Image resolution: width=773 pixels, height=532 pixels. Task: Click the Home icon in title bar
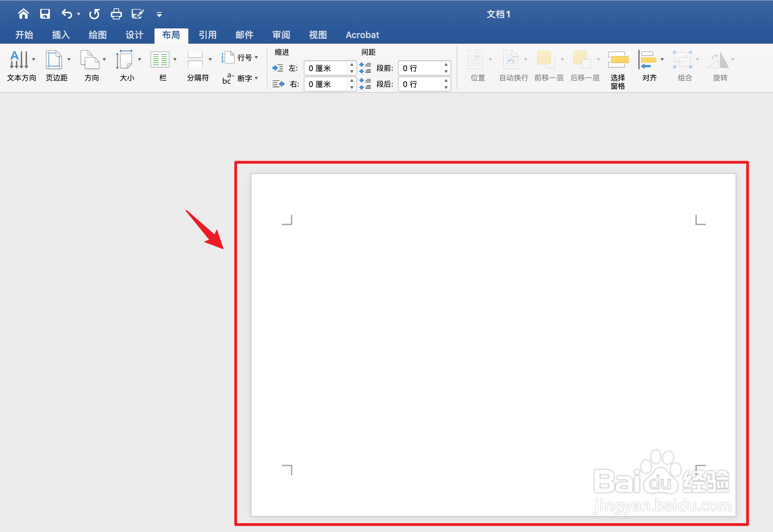24,14
